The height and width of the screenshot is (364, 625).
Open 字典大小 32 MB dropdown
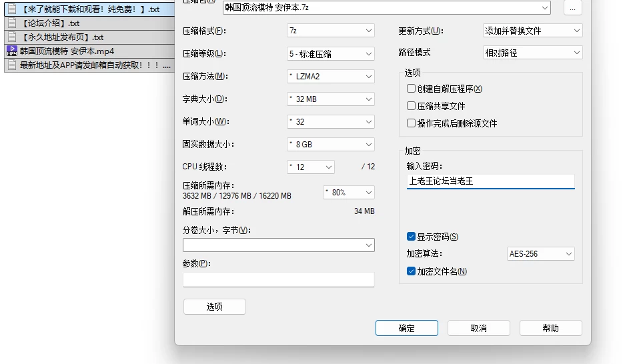(x=330, y=99)
